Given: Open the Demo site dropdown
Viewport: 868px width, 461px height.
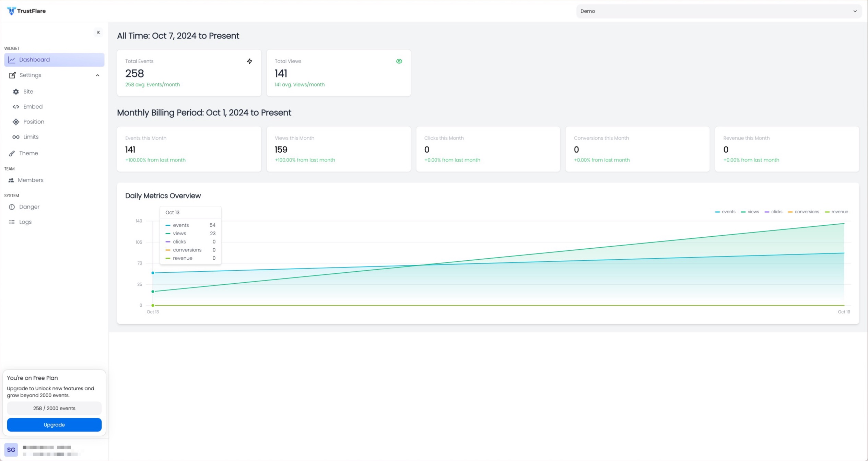Looking at the screenshot, I should point(718,11).
